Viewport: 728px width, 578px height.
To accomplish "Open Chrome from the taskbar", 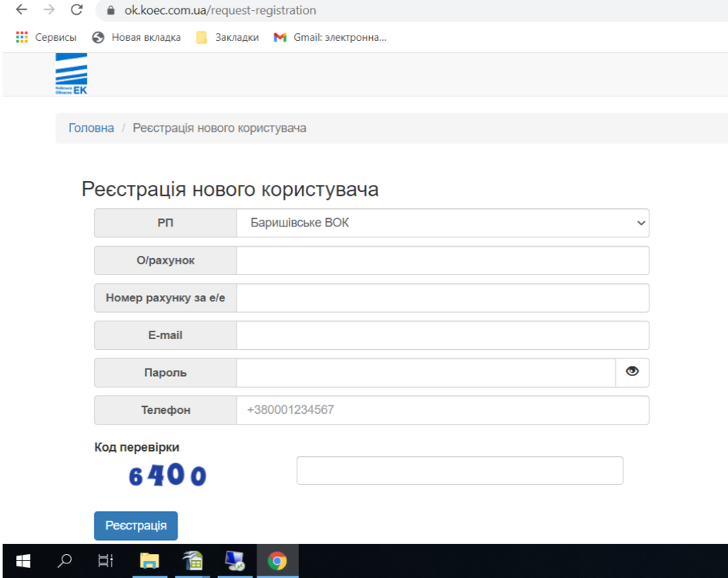I will tap(277, 560).
